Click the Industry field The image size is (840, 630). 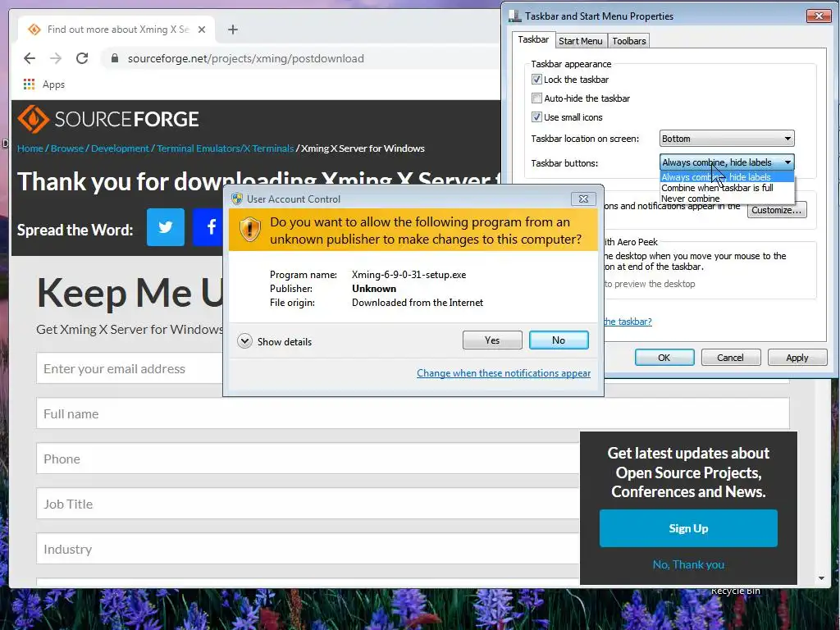[308, 549]
